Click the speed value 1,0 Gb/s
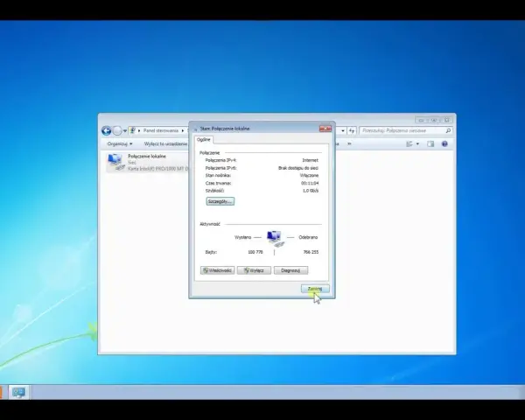This screenshot has width=525, height=420. [x=311, y=191]
